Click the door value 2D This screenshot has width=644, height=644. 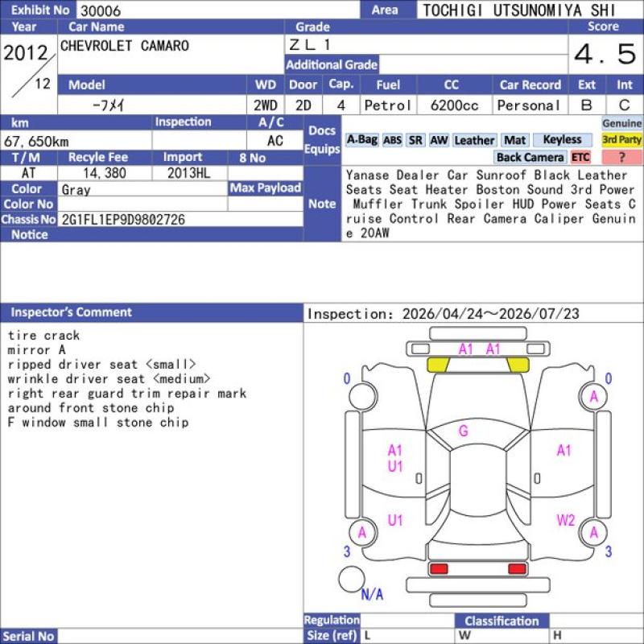(x=303, y=105)
